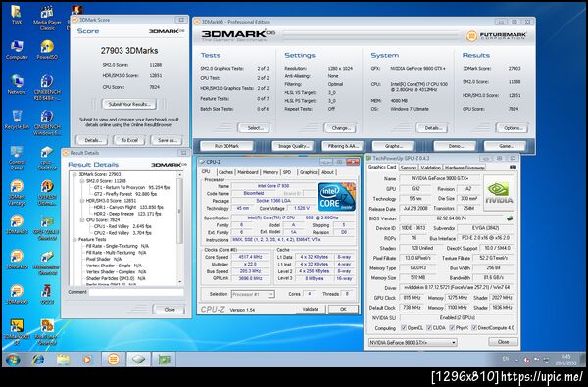
Task: Open Windows Explorer from the taskbar
Action: [63, 360]
